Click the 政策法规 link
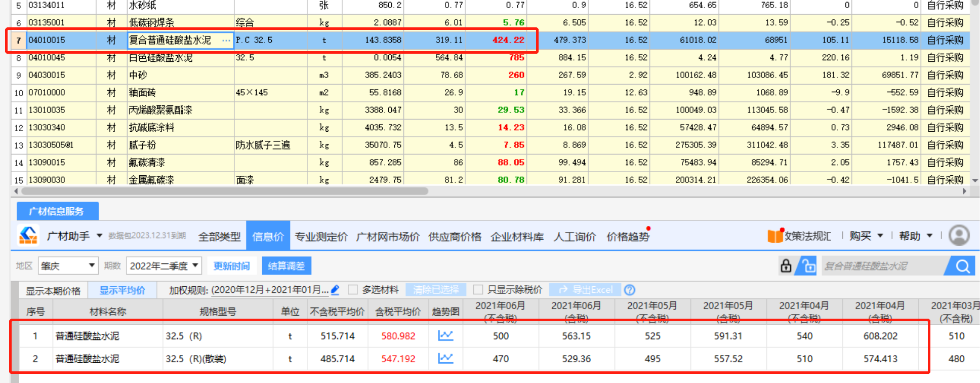980x383 pixels. tap(807, 236)
